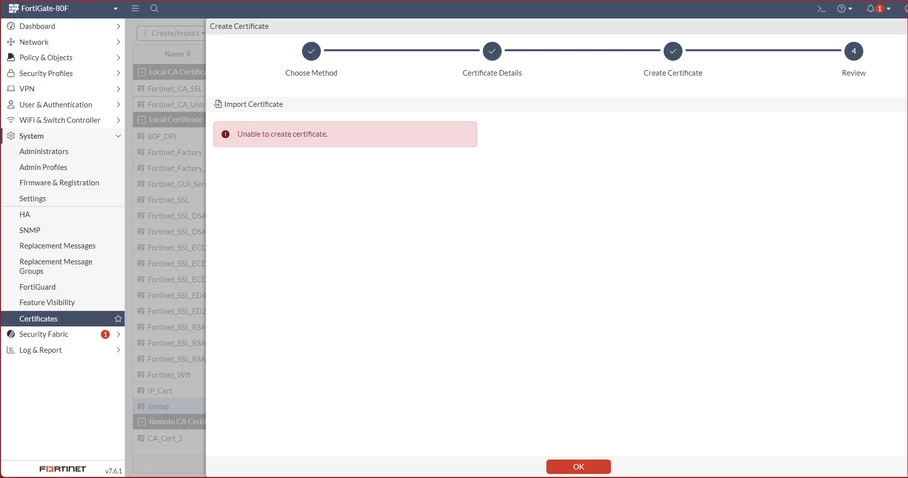Expand the VPN menu chevron
The height and width of the screenshot is (478, 908).
(x=118, y=89)
